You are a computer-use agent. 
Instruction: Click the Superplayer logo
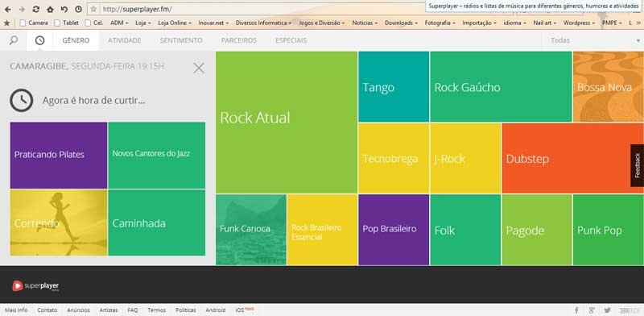pos(35,285)
